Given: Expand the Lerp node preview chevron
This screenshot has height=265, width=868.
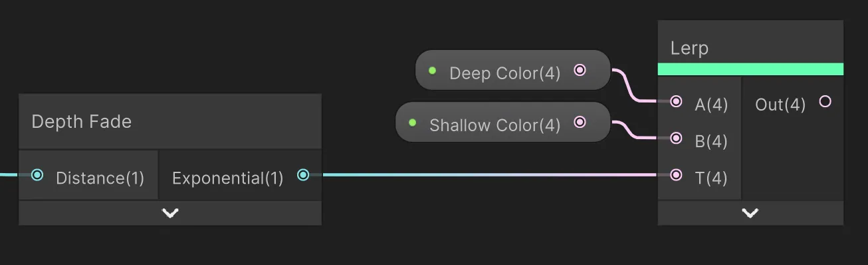Looking at the screenshot, I should 750,213.
